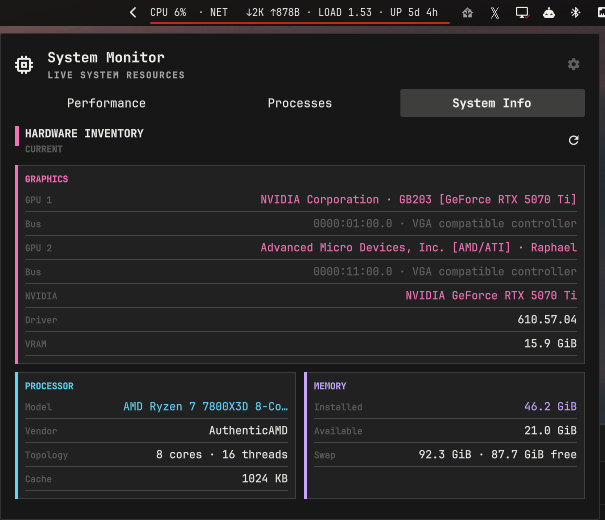Click the NET ↓2K ↑878B status text

[x=255, y=12]
